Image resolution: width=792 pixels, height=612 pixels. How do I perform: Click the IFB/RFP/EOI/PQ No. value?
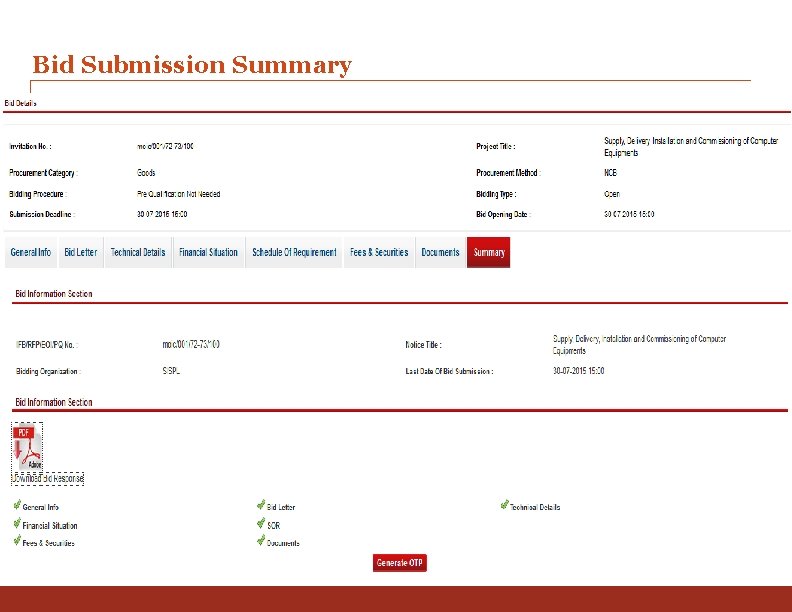pos(191,344)
